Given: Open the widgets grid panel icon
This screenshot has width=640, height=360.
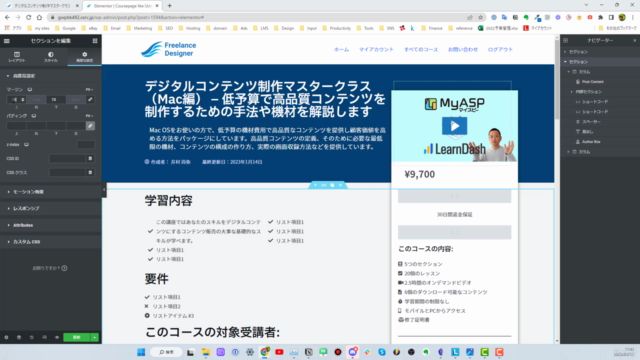Looking at the screenshot, I should [x=95, y=41].
